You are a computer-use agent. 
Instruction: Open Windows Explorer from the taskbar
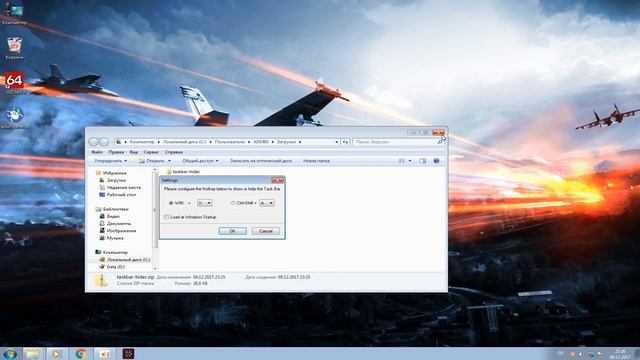click(x=33, y=354)
